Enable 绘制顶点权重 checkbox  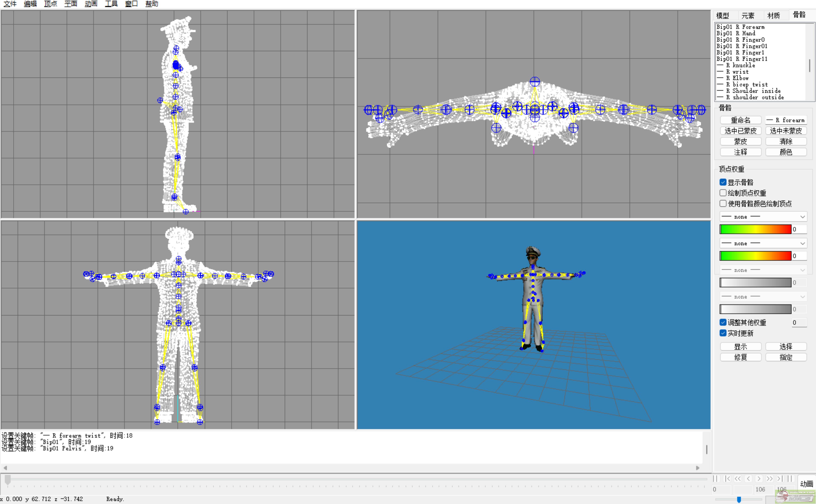click(723, 193)
